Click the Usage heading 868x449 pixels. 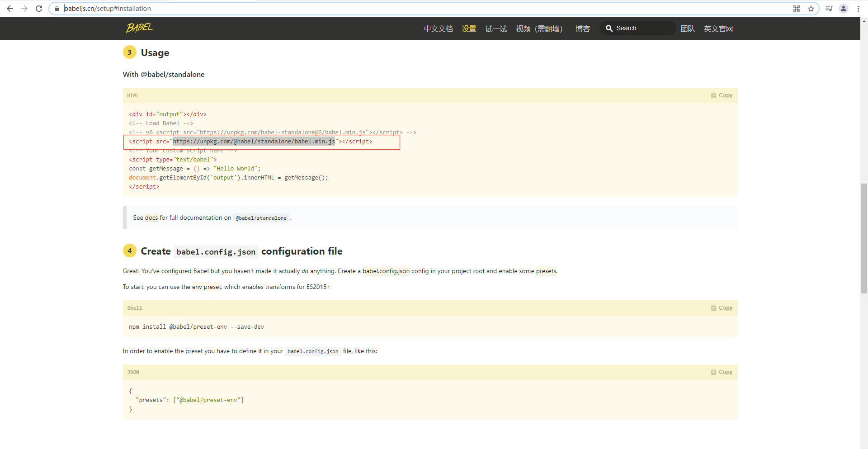point(155,52)
